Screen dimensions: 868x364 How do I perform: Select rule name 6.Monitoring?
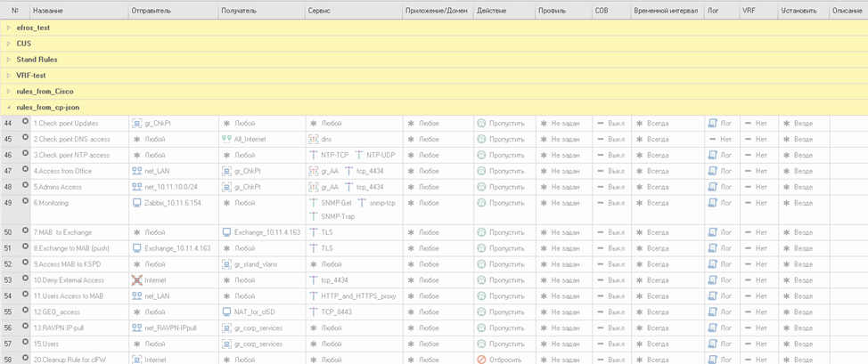[51, 203]
